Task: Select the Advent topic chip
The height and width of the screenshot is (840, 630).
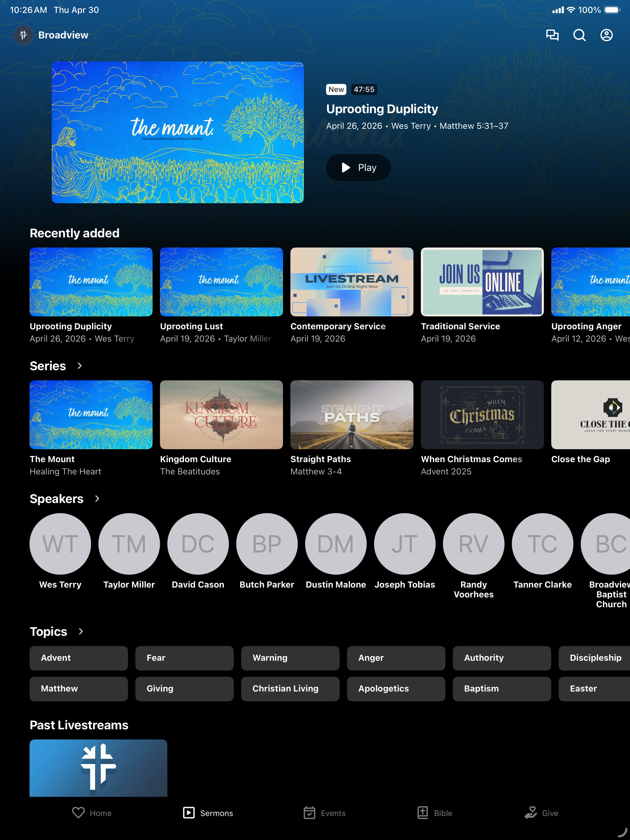Action: coord(79,658)
